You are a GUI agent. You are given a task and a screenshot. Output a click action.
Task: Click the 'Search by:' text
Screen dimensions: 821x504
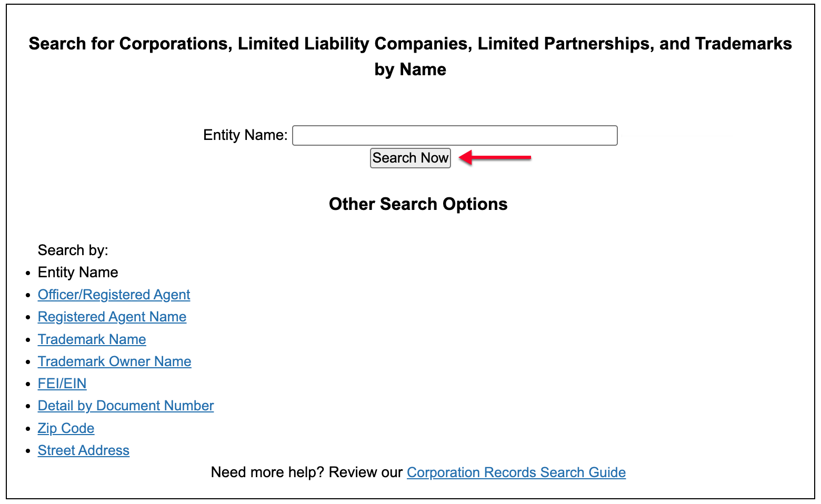73,250
